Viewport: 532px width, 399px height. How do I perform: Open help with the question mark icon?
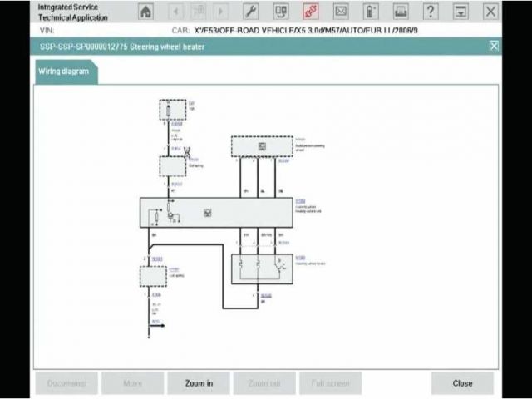coord(430,12)
